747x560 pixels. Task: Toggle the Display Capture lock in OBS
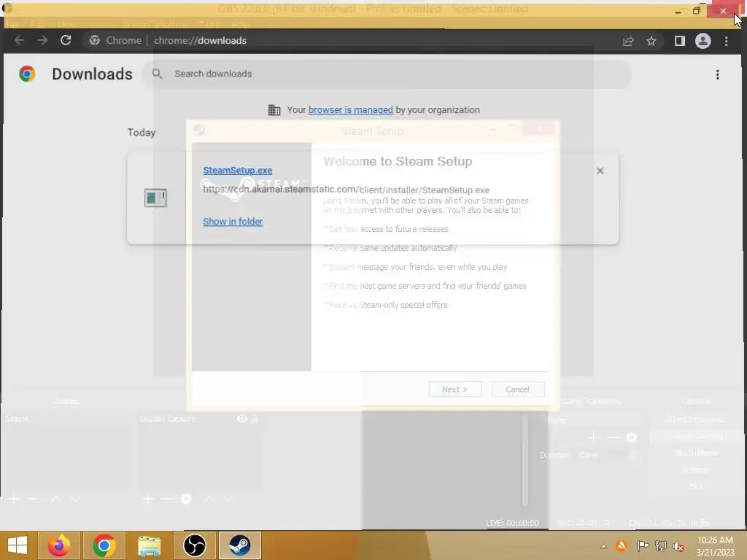(255, 419)
